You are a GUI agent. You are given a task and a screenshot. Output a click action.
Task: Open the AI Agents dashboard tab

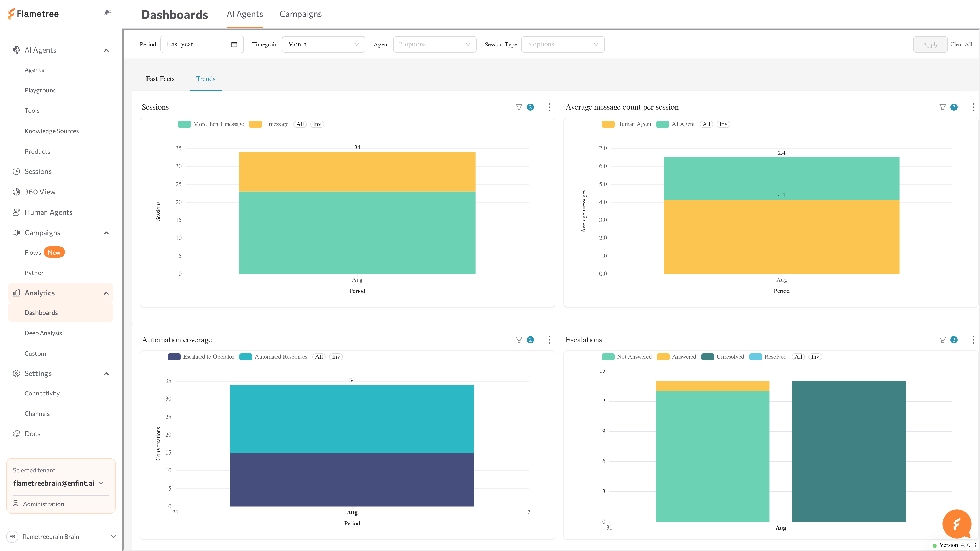(x=245, y=14)
